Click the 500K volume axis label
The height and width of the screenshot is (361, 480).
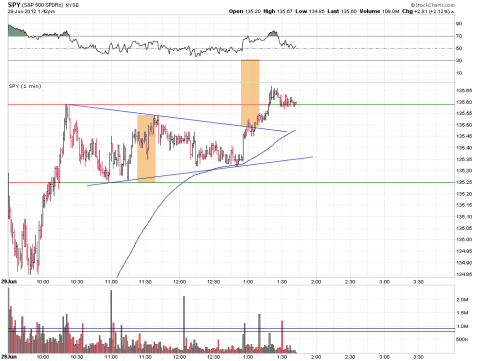pyautogui.click(x=462, y=339)
